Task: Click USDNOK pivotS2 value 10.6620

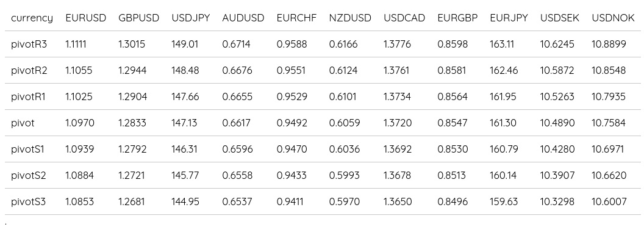Action: pos(609,176)
